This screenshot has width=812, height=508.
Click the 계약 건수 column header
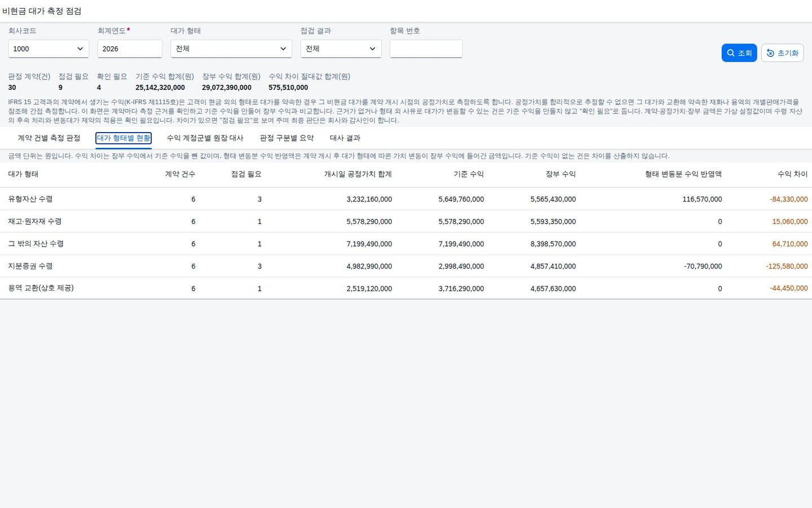pyautogui.click(x=180, y=174)
